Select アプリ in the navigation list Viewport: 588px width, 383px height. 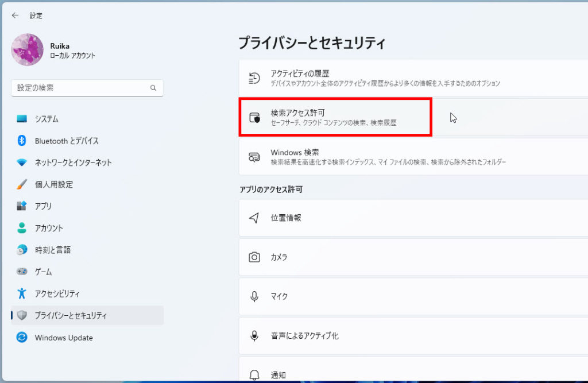click(43, 206)
